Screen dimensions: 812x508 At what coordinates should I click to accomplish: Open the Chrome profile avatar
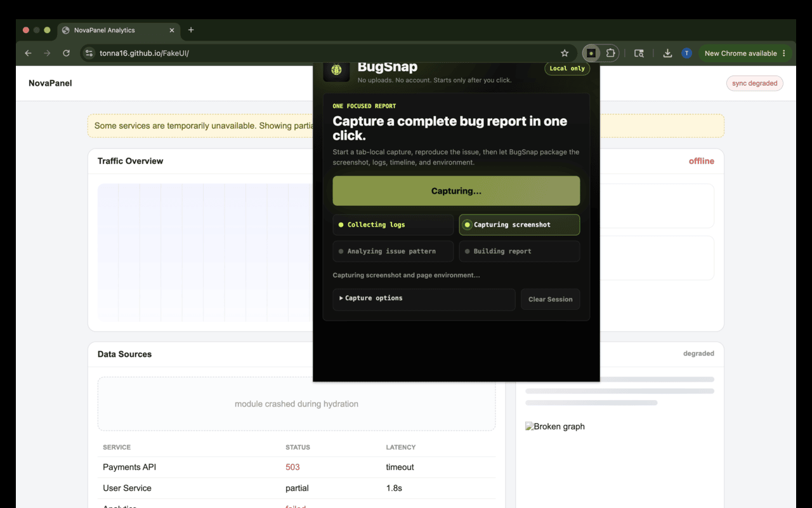point(686,53)
